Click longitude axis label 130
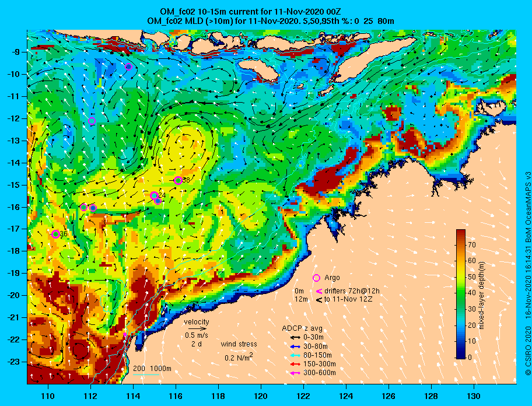This screenshot has height=406, width=532. click(474, 396)
